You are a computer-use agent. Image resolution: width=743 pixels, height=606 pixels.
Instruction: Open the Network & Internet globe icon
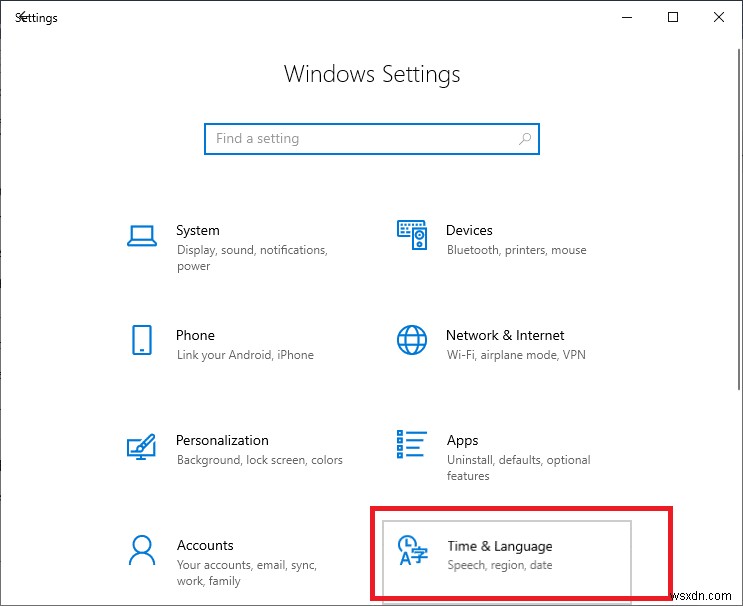click(x=412, y=340)
